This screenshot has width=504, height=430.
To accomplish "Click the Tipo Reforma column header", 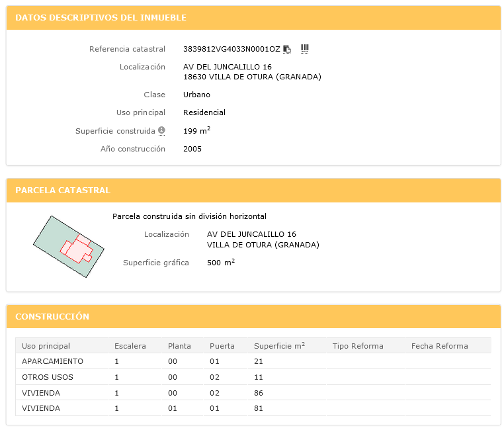I will (x=358, y=346).
